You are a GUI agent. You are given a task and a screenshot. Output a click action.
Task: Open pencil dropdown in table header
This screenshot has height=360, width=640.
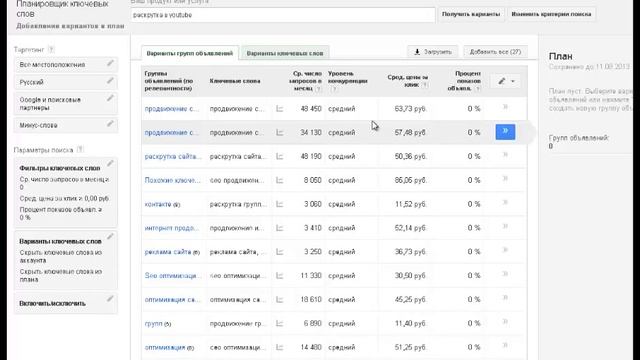click(506, 81)
